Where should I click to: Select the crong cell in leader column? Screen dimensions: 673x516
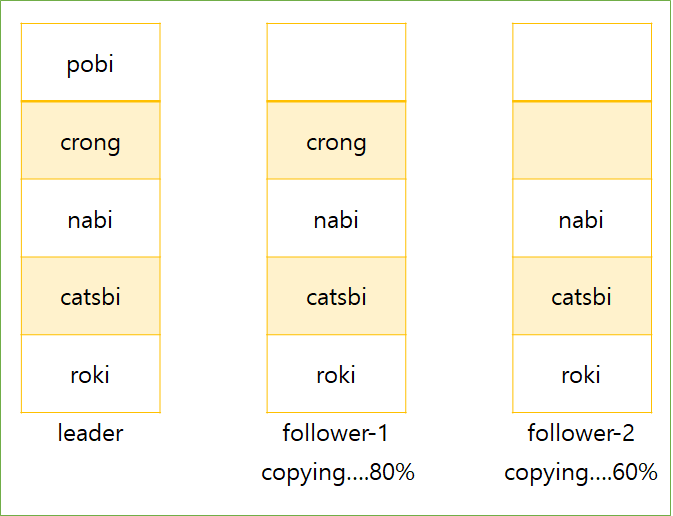point(91,140)
